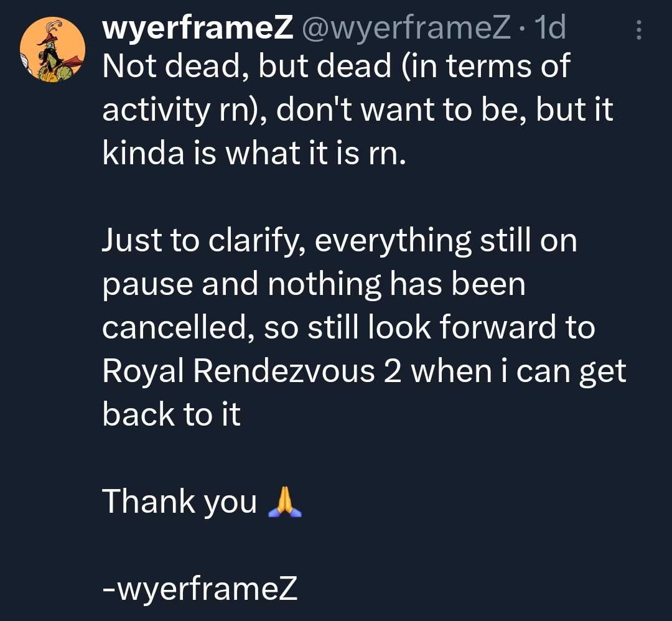Open the bold wyerframeZ display name
This screenshot has height=621, width=672.
[197, 29]
